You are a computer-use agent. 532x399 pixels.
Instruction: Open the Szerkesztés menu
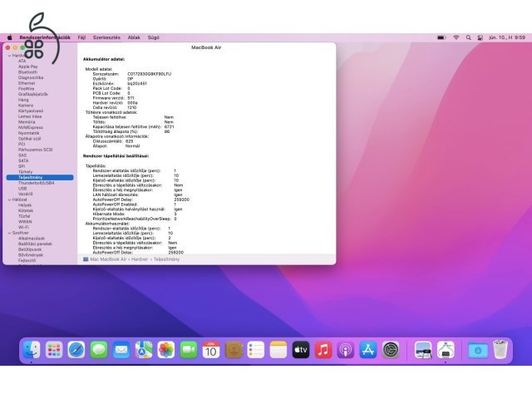point(106,37)
